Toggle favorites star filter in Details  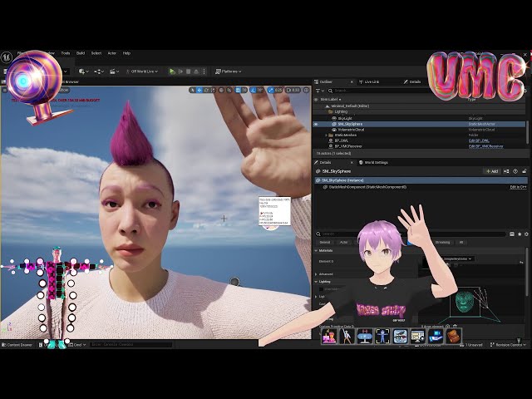click(520, 234)
